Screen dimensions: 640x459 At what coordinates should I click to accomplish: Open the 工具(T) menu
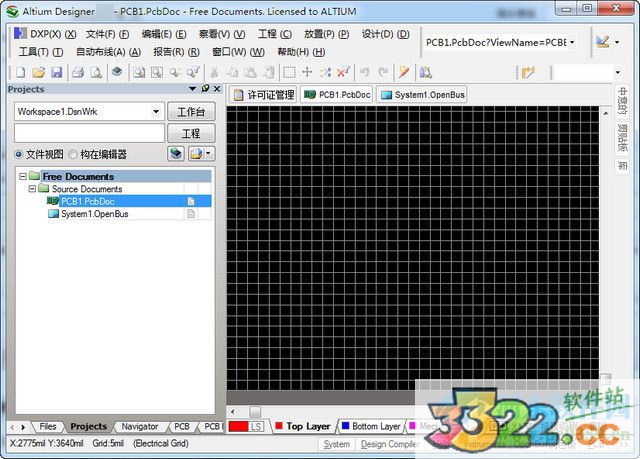coord(41,52)
